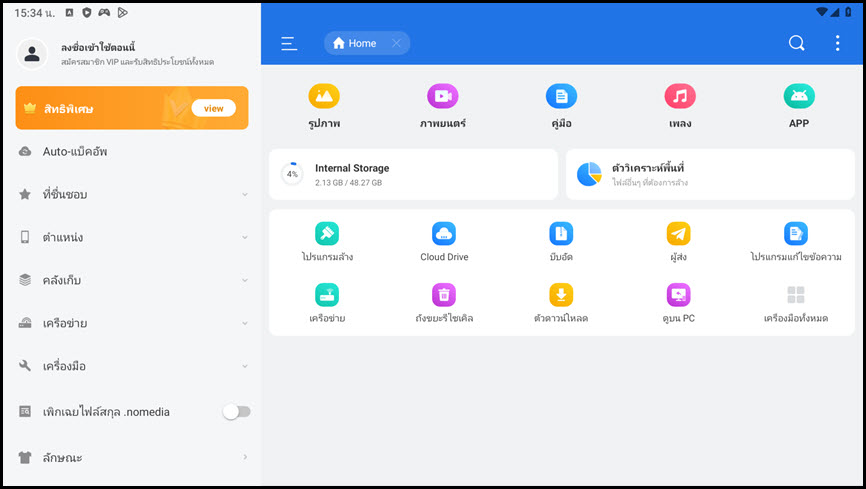Open Internal Storage card
This screenshot has height=489, width=866.
point(413,174)
